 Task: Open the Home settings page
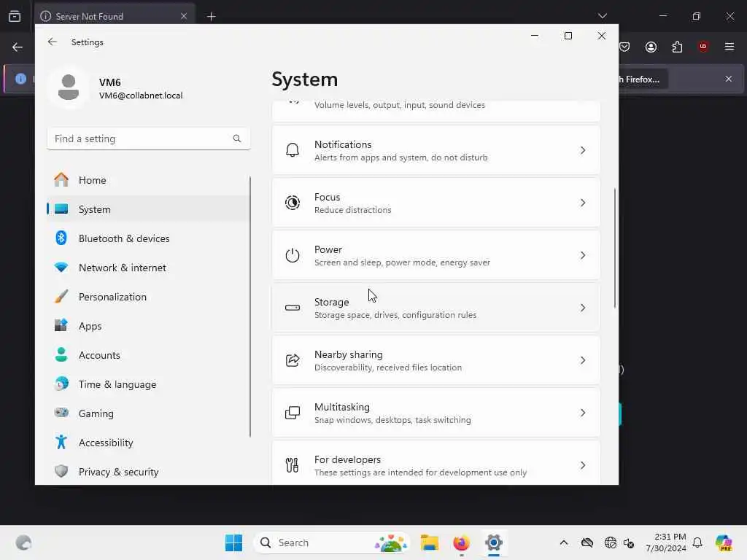(x=148, y=180)
